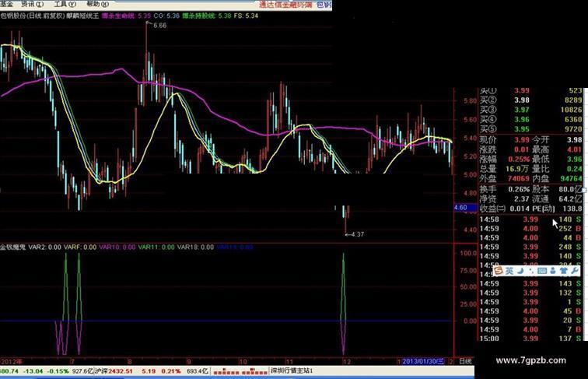Click the 沪深 2432.51 index in status bar
588x379 pixels.
tap(113, 371)
